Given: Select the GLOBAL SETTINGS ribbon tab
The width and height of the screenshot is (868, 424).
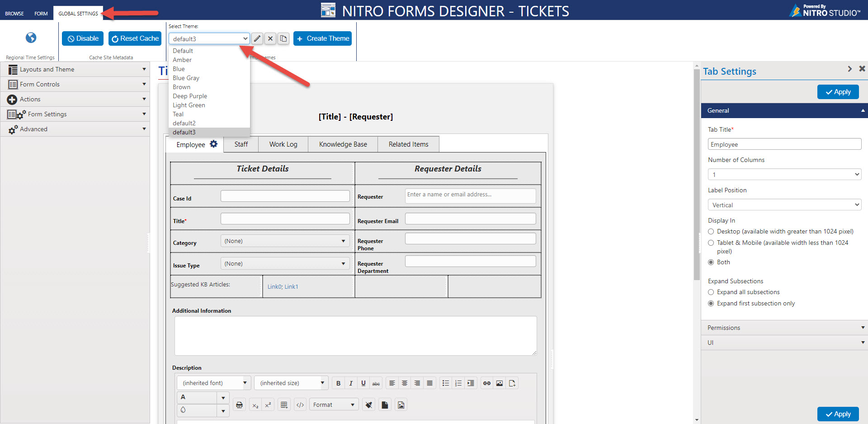Looking at the screenshot, I should point(78,14).
